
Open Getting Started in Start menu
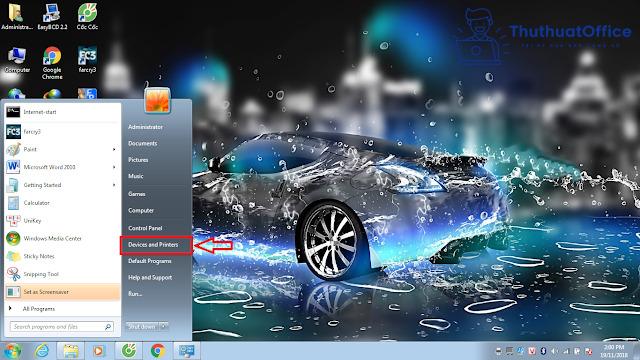(62, 185)
